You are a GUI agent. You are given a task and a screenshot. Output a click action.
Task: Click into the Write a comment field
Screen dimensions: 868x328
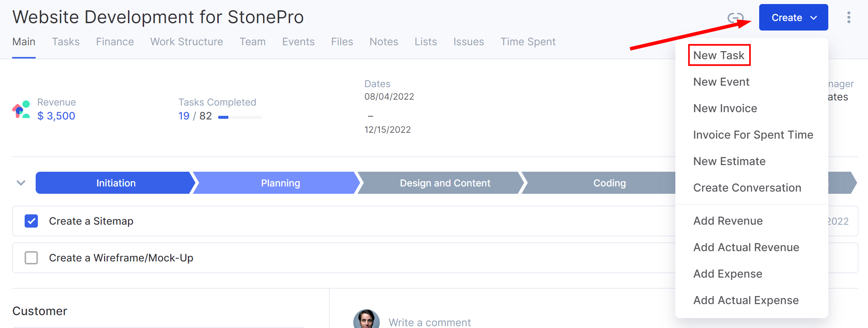[429, 322]
